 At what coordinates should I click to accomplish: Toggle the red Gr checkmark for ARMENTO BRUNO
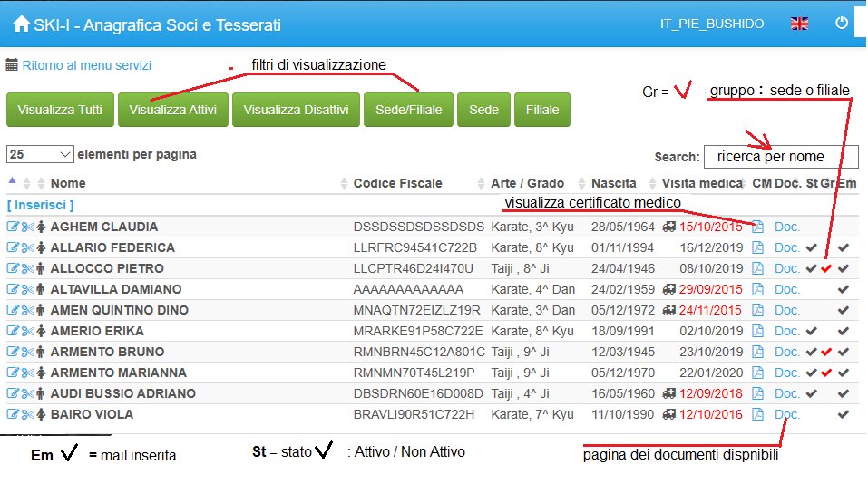(x=826, y=352)
